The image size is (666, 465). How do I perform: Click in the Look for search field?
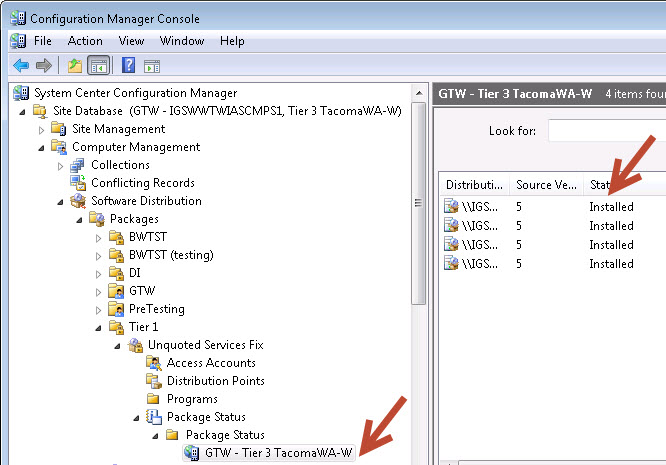coord(607,131)
